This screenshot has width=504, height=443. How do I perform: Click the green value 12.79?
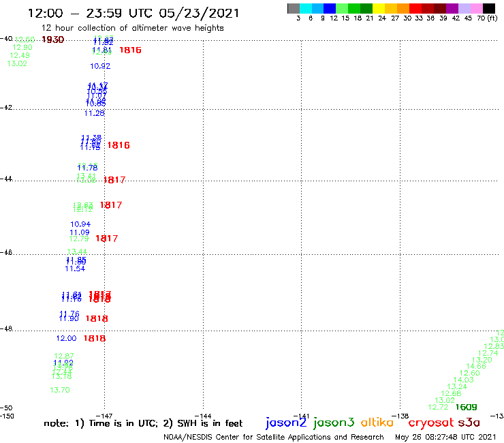[79, 239]
